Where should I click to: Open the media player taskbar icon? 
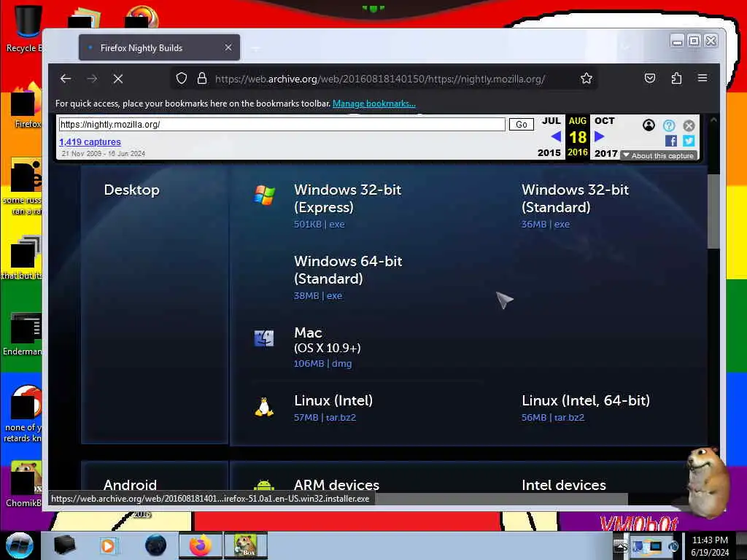[x=108, y=545]
